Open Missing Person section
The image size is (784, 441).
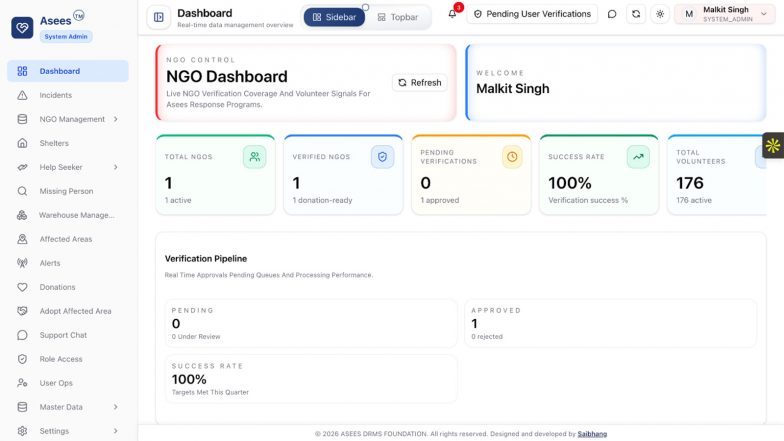pos(68,191)
